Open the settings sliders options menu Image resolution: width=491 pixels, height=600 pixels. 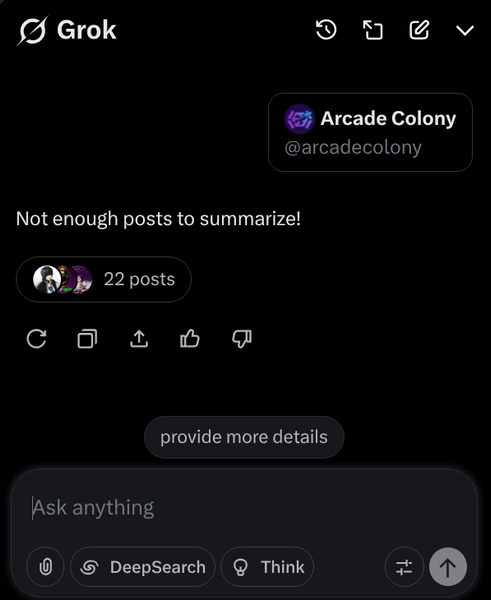pyautogui.click(x=404, y=567)
